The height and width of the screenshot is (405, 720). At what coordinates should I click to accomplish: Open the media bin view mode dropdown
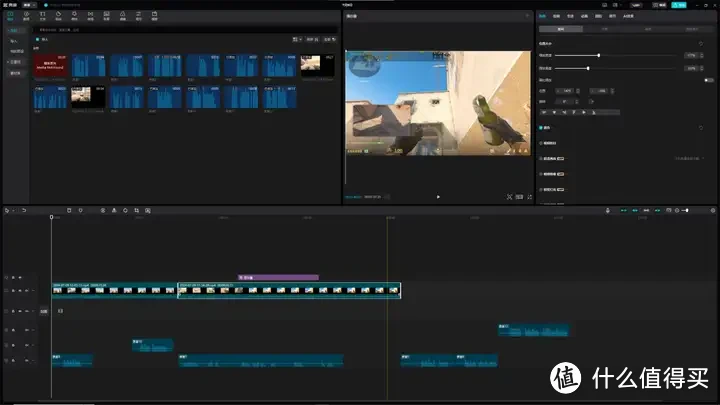coord(297,39)
